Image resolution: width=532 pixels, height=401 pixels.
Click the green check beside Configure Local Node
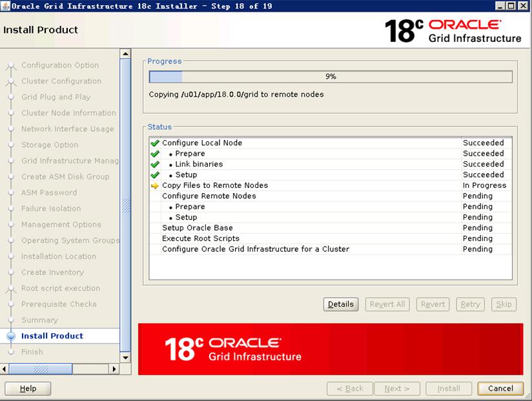coord(155,143)
